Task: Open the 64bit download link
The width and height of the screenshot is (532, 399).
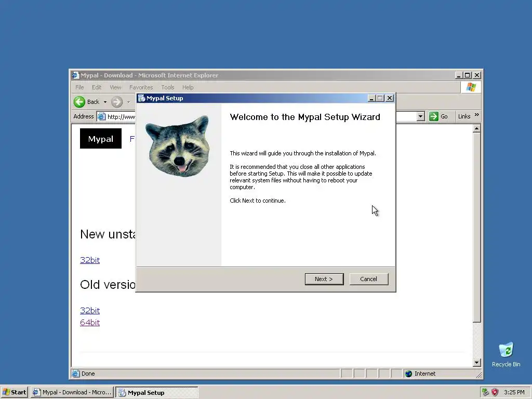Action: click(x=90, y=322)
